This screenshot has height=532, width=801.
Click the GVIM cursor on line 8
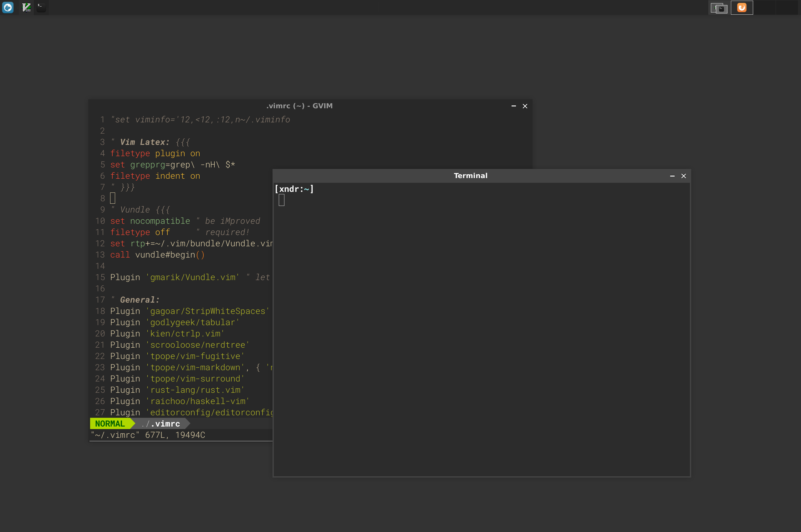(x=113, y=198)
